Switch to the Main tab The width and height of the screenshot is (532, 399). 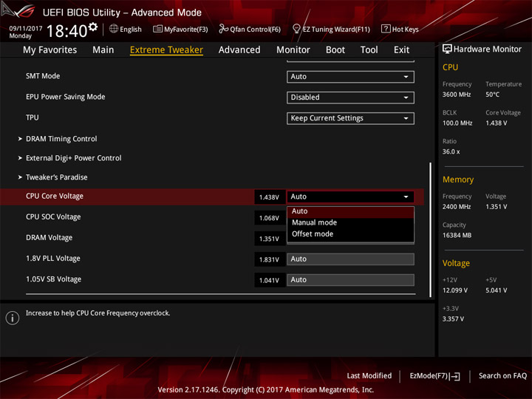103,50
